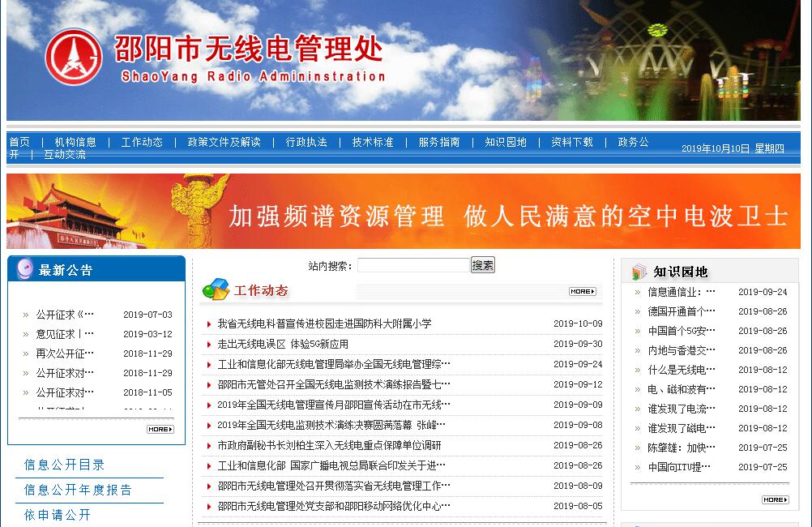Open 中国首个5G安 knowledge article
The image size is (812, 527).
pyautogui.click(x=682, y=331)
